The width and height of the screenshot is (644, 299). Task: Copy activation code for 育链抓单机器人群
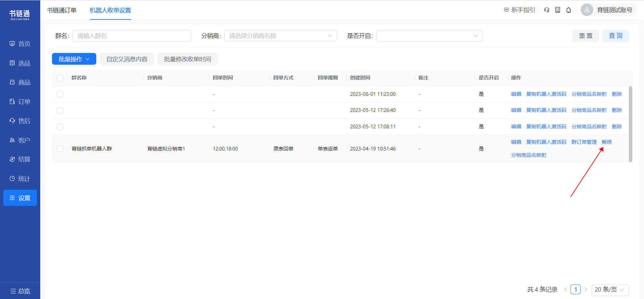pos(546,142)
